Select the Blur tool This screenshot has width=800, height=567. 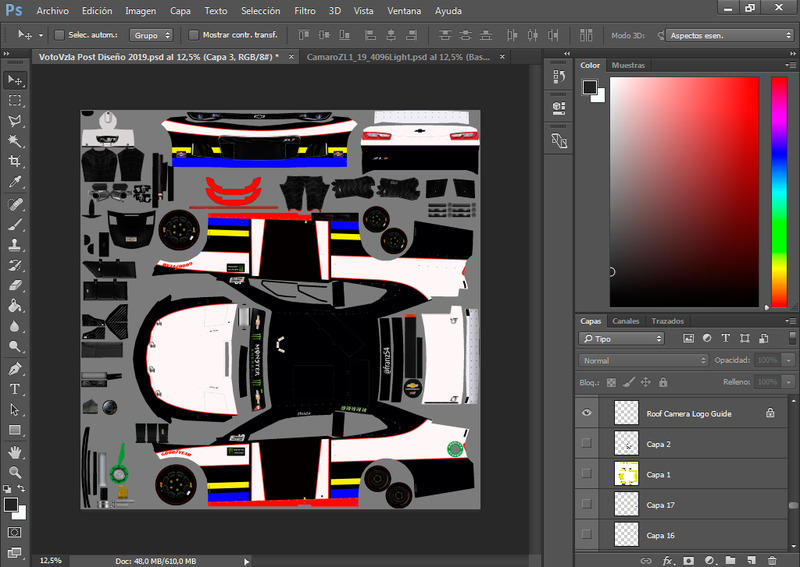click(15, 326)
